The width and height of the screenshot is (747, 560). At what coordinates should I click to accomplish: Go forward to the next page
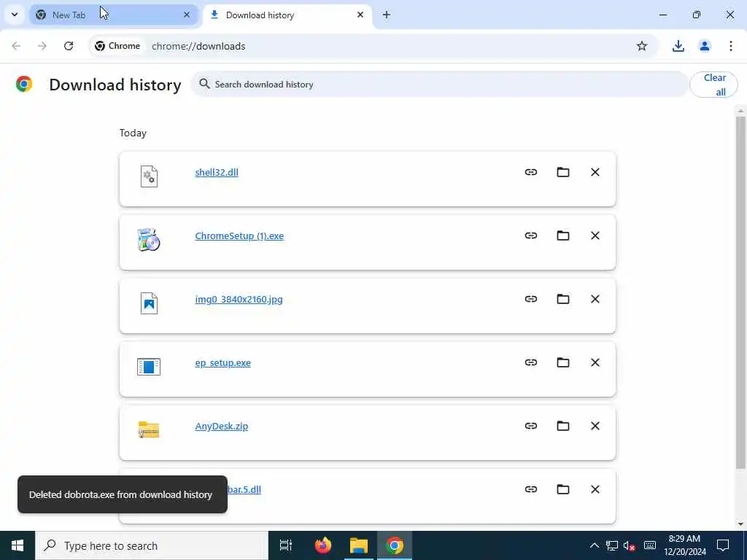coord(42,46)
